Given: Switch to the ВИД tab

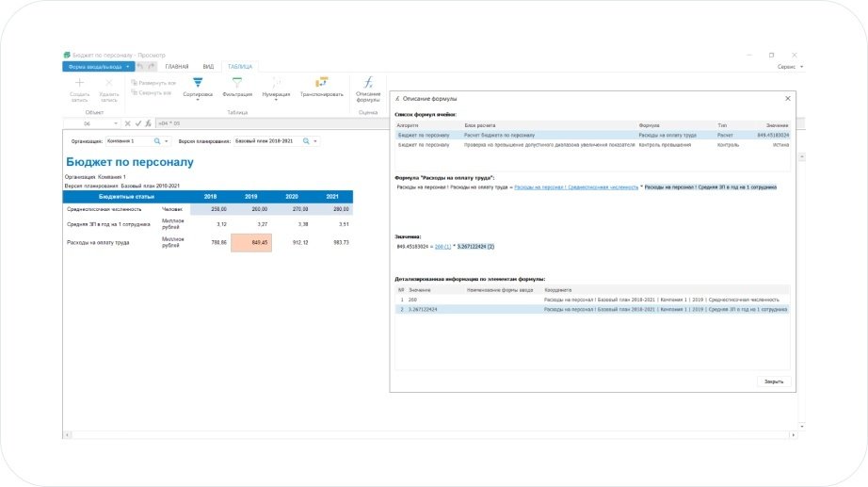Looking at the screenshot, I should [x=208, y=67].
